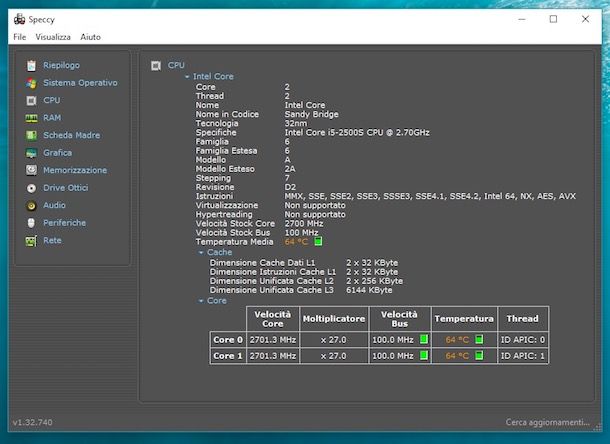Select the Sistema Operativo Windows flag icon

(32, 83)
